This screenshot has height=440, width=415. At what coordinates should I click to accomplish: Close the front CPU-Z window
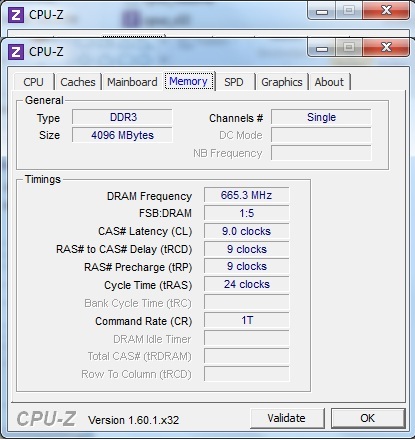tap(386, 47)
